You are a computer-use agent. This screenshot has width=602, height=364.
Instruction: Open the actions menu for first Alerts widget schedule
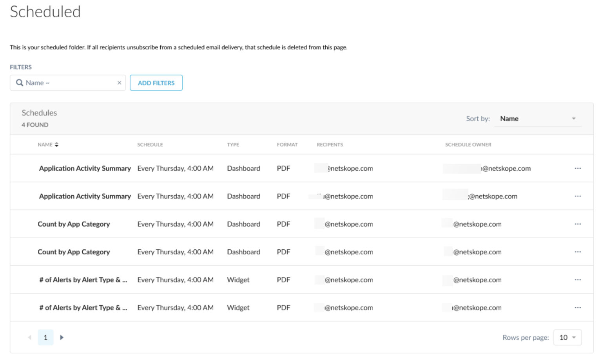point(578,279)
